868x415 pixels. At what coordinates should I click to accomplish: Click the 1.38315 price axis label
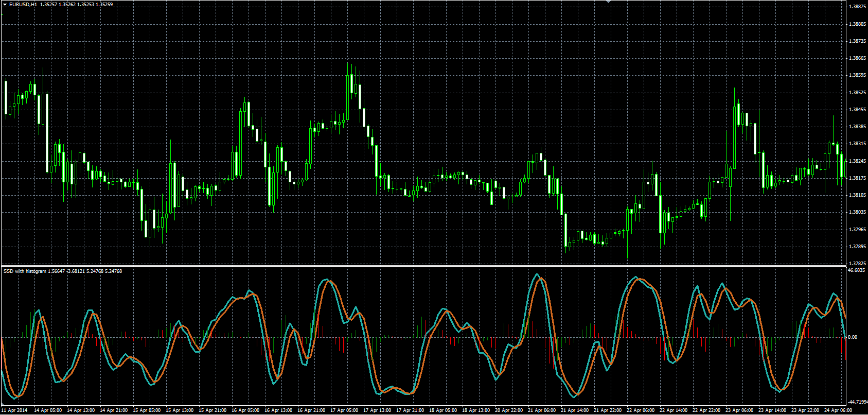coord(857,144)
